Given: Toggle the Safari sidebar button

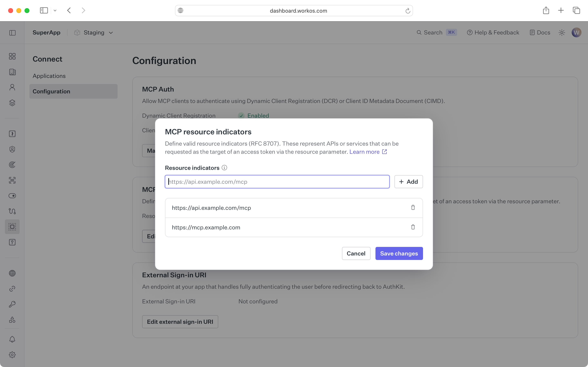Looking at the screenshot, I should (x=44, y=10).
